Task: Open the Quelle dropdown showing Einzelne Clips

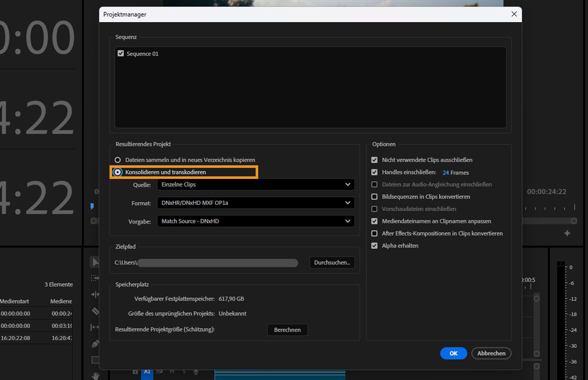Action: pyautogui.click(x=256, y=184)
